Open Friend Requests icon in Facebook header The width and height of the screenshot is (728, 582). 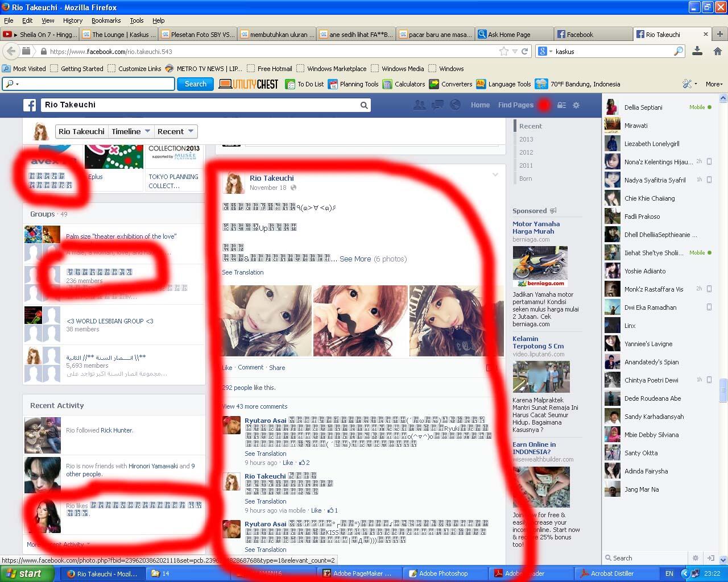(x=419, y=105)
